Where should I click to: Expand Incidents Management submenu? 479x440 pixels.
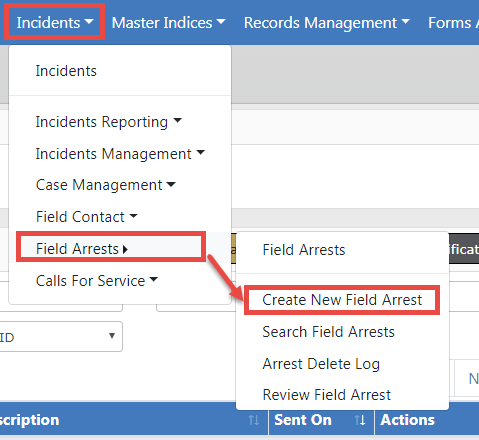120,154
